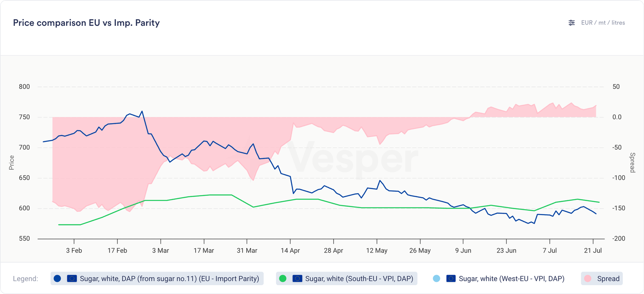This screenshot has width=644, height=294.
Task: Open the chart settings sliders icon
Action: click(x=572, y=23)
